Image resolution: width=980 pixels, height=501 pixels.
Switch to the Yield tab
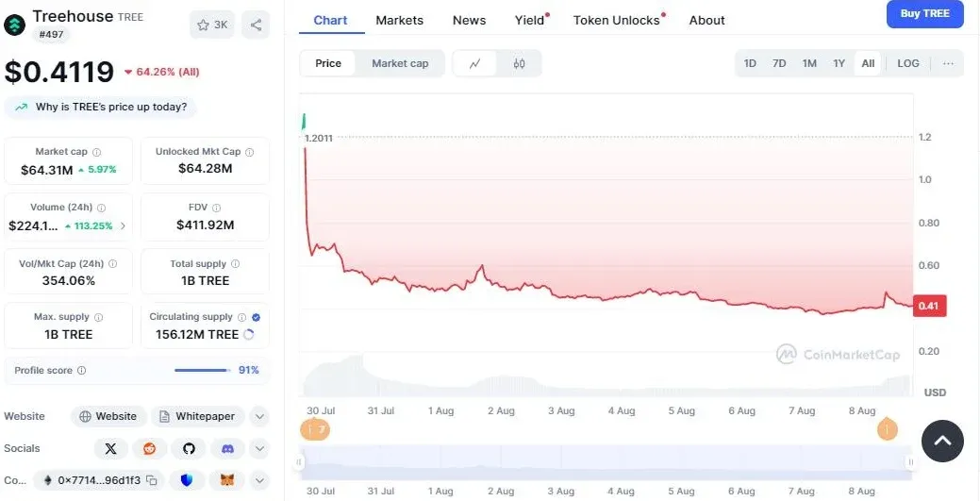click(x=531, y=20)
